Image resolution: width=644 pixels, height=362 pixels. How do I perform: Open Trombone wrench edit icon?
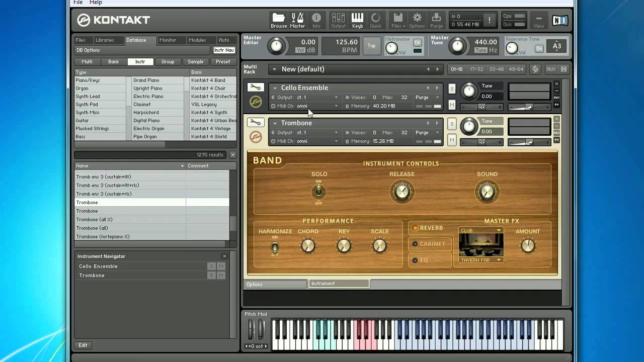pos(255,123)
